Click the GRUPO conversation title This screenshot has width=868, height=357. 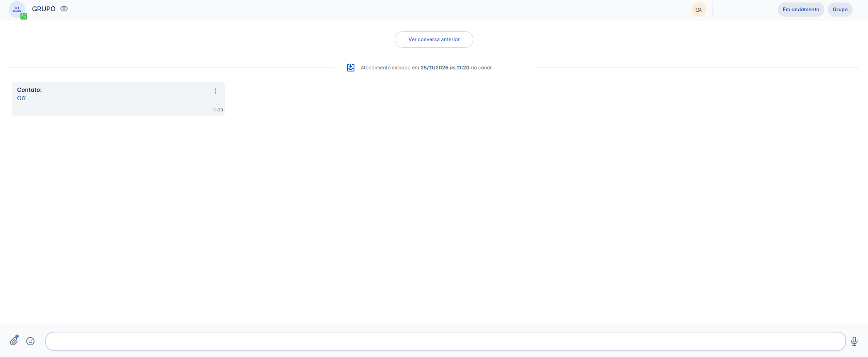click(x=44, y=9)
